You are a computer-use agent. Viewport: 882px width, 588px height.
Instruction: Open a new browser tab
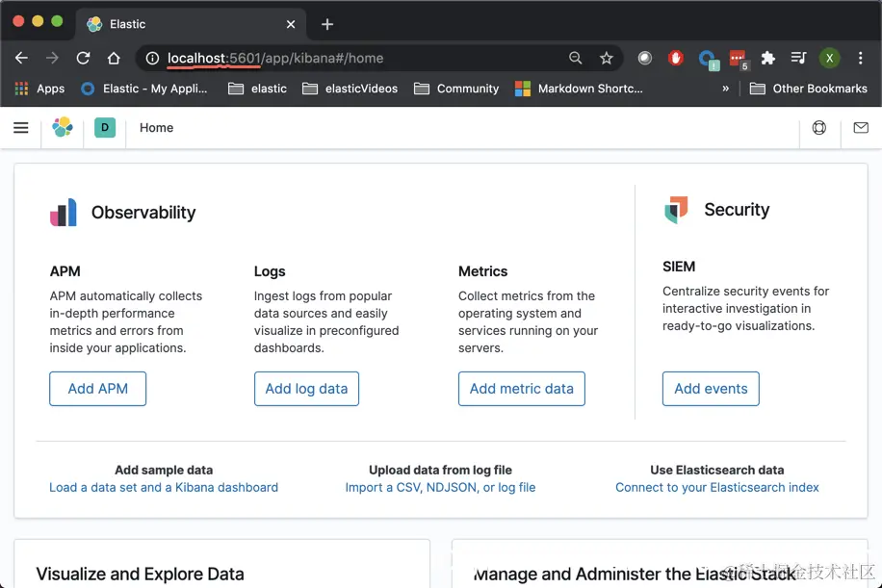pos(326,24)
